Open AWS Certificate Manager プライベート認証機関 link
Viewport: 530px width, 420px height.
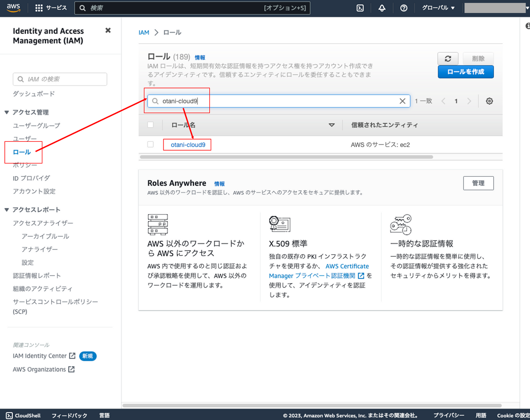319,271
